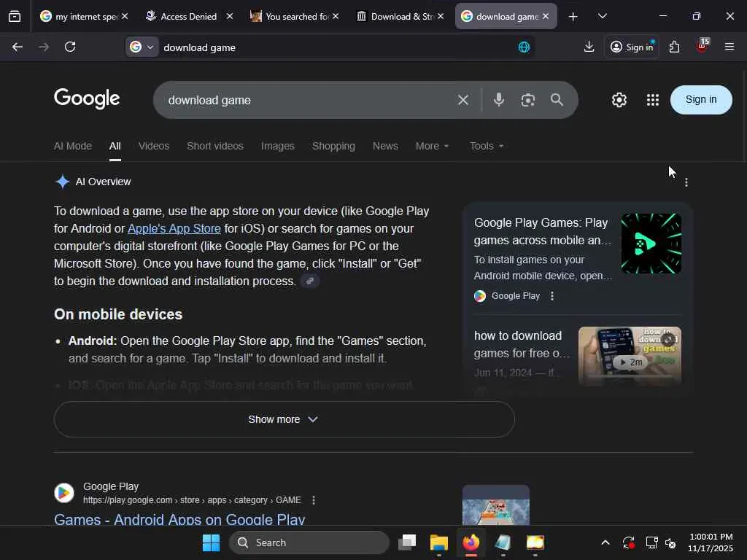The height and width of the screenshot is (560, 747).
Task: Click the address bar text 'download game'
Action: point(200,47)
